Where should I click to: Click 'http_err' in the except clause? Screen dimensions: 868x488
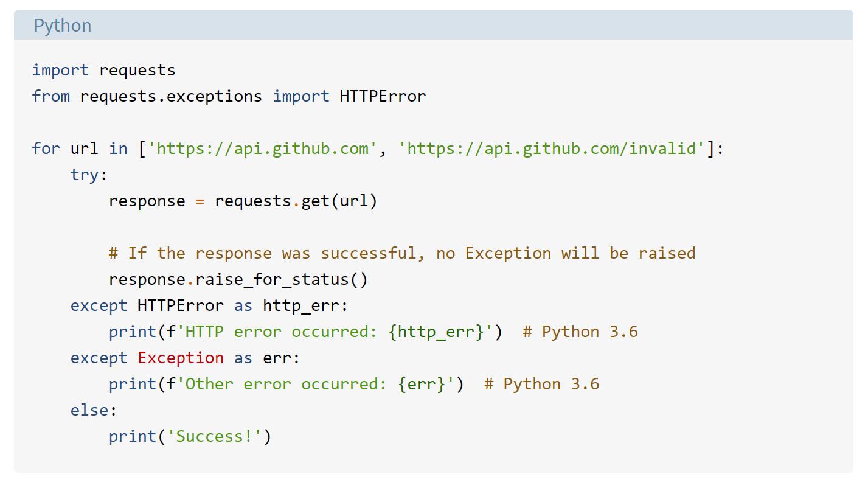[x=300, y=305]
